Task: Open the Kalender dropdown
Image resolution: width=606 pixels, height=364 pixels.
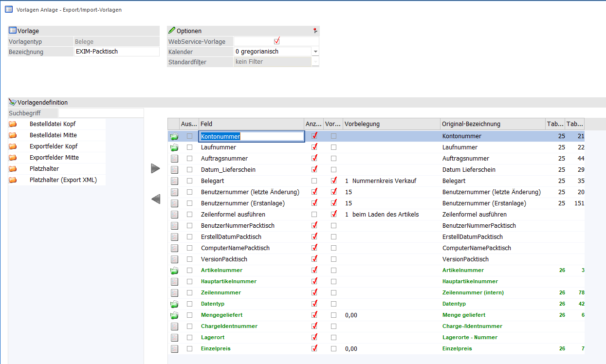Action: pyautogui.click(x=315, y=52)
